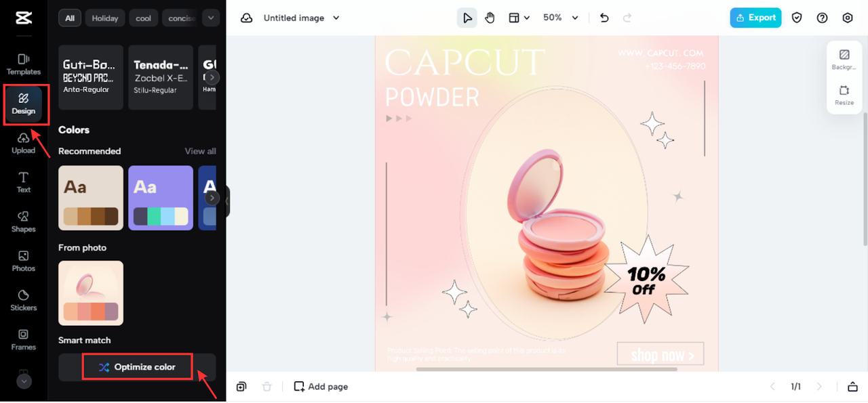Open the Resize tool
The height and width of the screenshot is (403, 868).
point(844,95)
